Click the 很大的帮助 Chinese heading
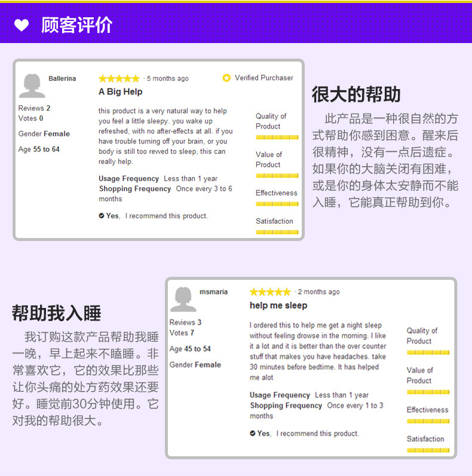The width and height of the screenshot is (472, 476). (x=356, y=94)
